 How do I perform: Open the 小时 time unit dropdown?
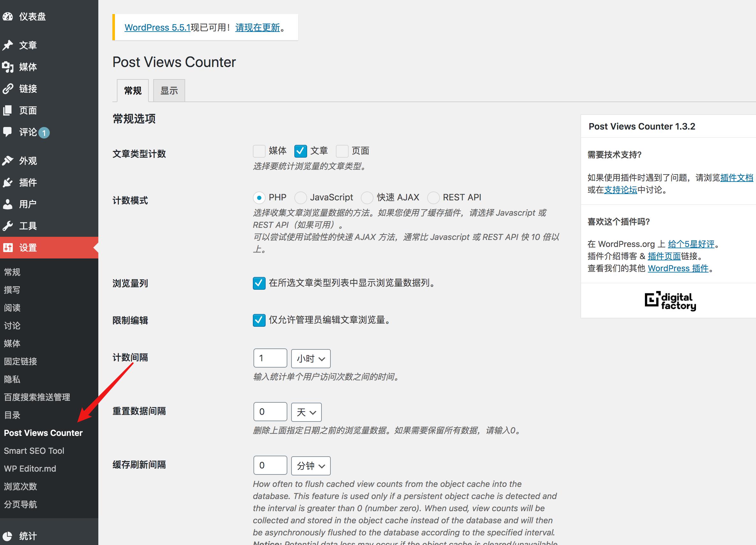310,358
